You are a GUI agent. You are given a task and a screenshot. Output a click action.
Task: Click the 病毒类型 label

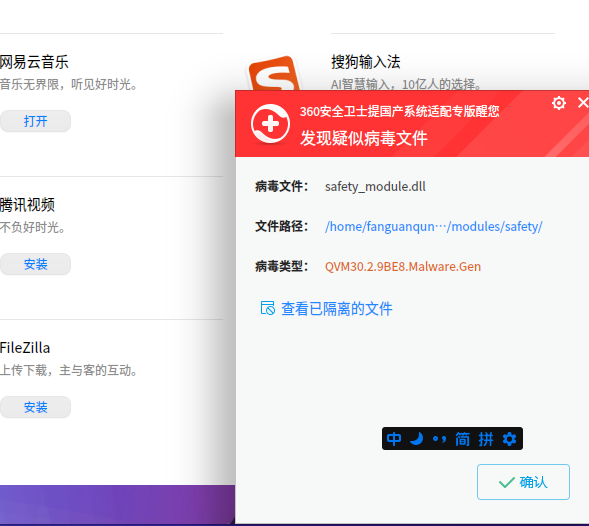tap(281, 266)
